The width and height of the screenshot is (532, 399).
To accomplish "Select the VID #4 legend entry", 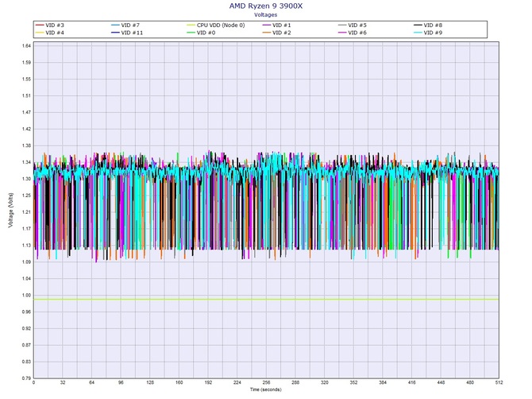I will (50, 33).
